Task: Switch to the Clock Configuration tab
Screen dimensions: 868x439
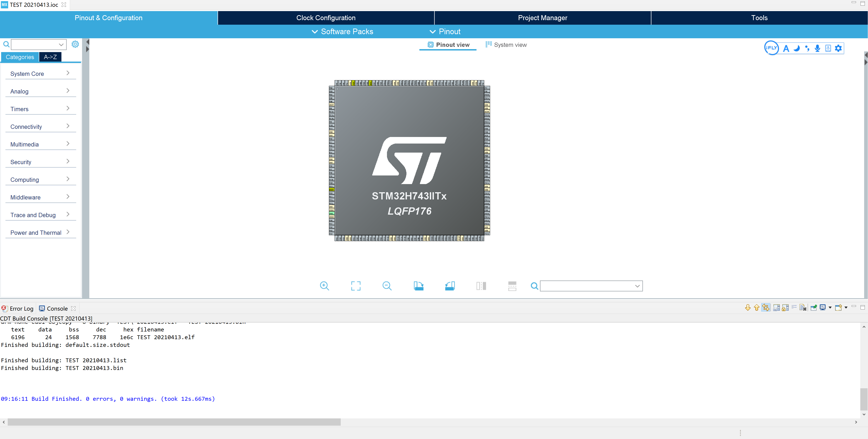Action: coord(326,17)
